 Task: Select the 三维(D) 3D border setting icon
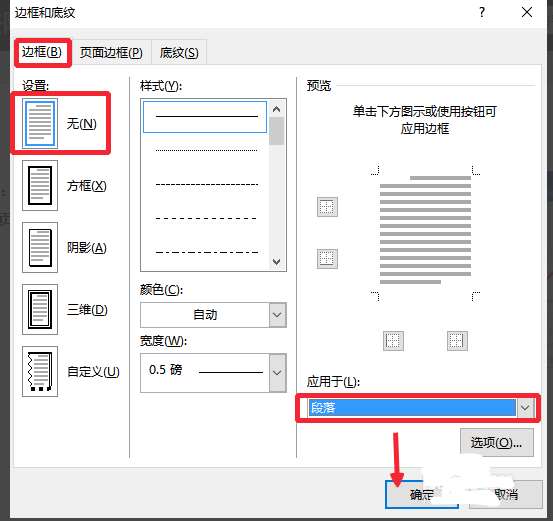pyautogui.click(x=40, y=309)
